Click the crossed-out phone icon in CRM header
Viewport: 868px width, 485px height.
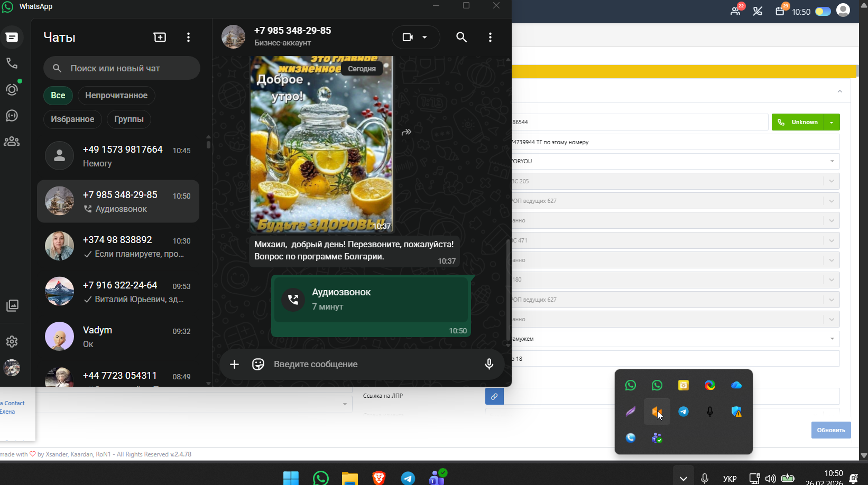click(758, 11)
